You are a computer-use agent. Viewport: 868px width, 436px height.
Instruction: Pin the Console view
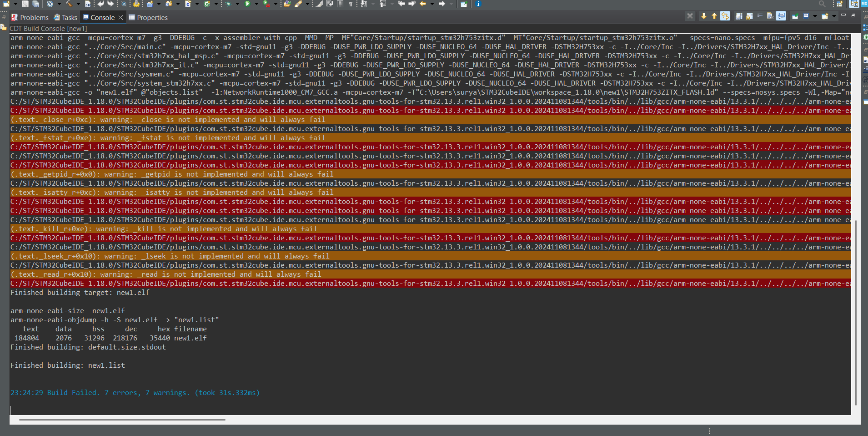click(795, 16)
